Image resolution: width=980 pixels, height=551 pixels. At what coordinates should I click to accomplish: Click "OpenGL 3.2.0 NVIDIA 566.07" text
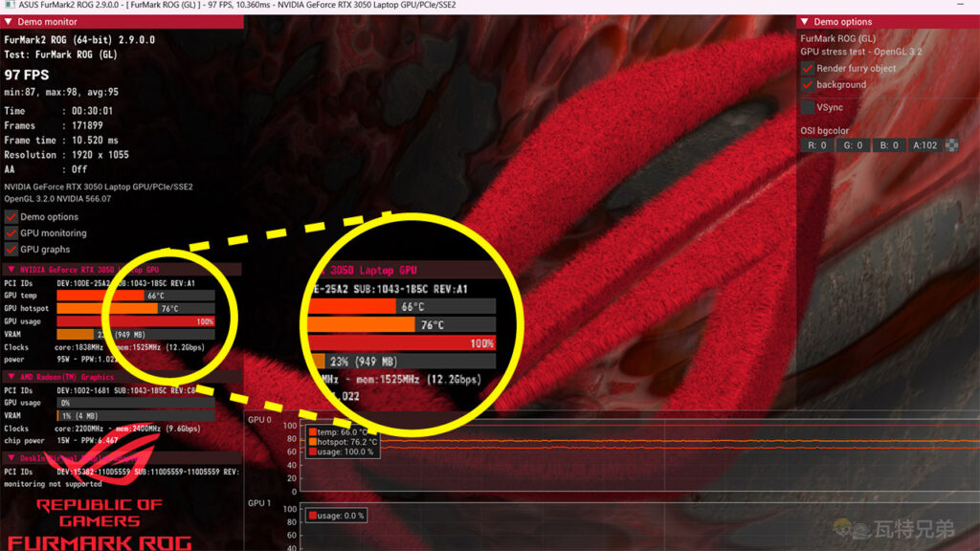point(57,199)
